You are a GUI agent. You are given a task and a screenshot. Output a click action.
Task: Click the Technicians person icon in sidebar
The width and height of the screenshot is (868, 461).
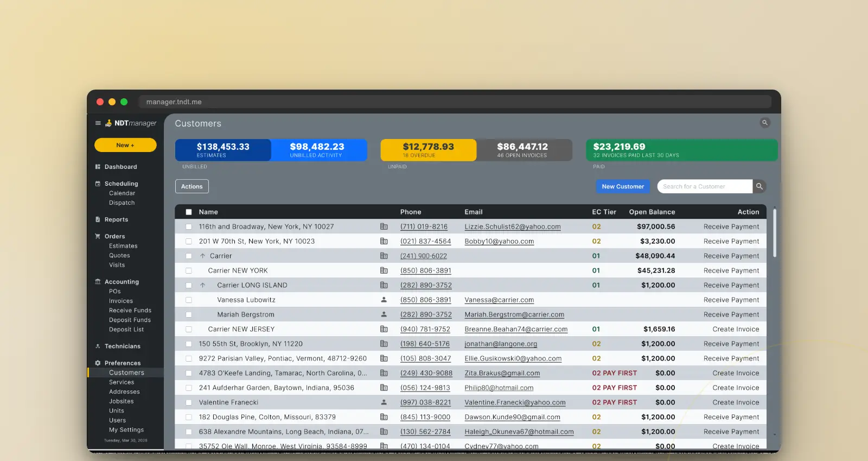98,346
